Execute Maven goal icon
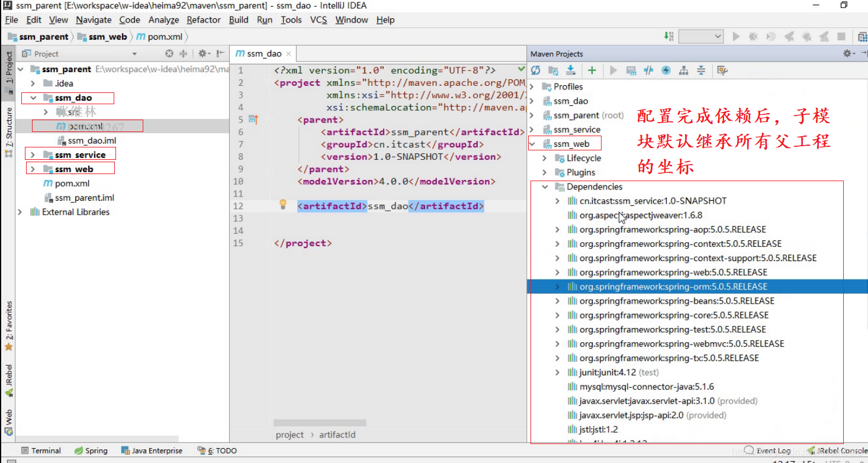 (631, 70)
